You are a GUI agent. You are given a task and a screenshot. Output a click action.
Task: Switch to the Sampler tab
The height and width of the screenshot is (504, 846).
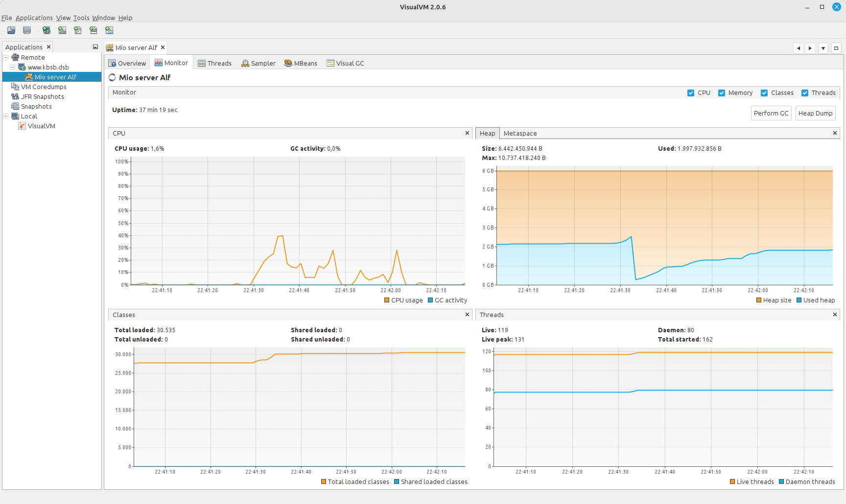(258, 63)
